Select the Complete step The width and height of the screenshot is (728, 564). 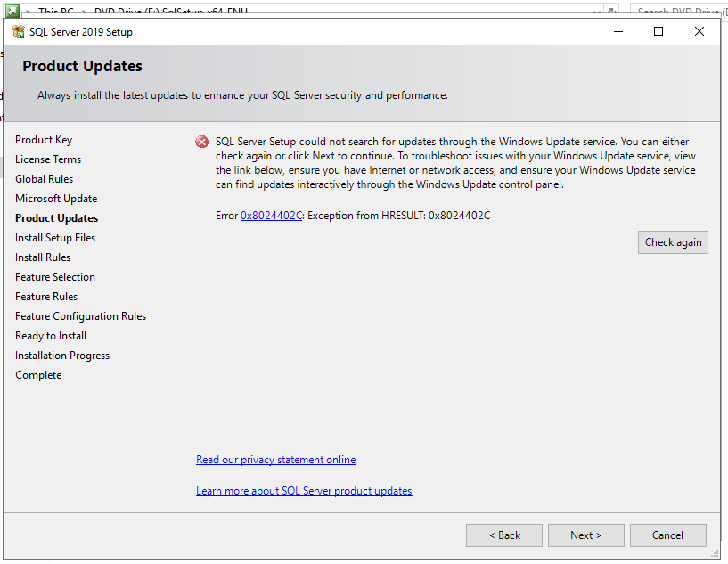click(38, 375)
